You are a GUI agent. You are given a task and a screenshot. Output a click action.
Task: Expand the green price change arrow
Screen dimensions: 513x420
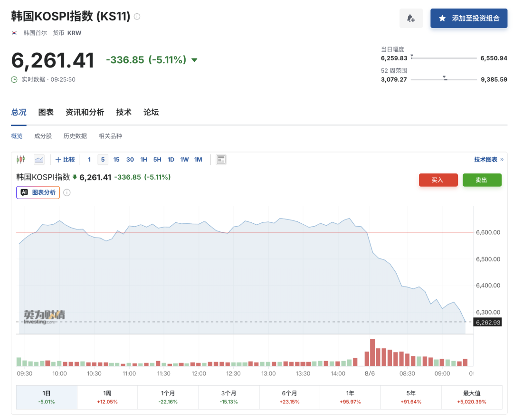pos(194,60)
